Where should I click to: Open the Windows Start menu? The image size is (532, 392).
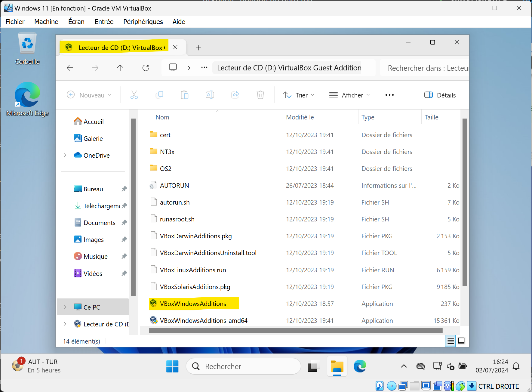[x=172, y=366]
